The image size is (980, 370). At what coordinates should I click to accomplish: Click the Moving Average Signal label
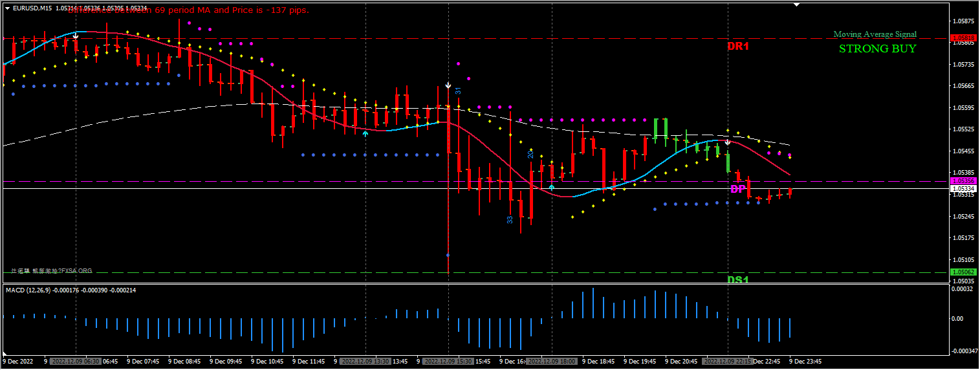tap(875, 34)
